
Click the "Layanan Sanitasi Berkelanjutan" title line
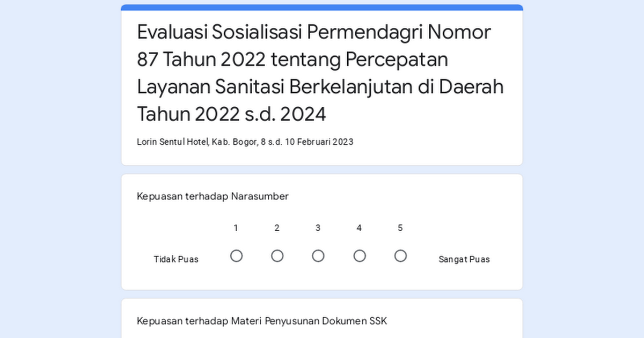pyautogui.click(x=320, y=86)
